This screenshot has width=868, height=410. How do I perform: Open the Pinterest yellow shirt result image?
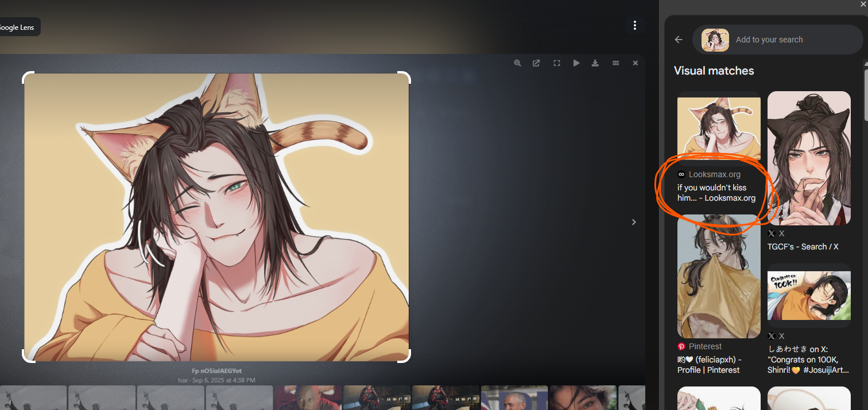(719, 276)
